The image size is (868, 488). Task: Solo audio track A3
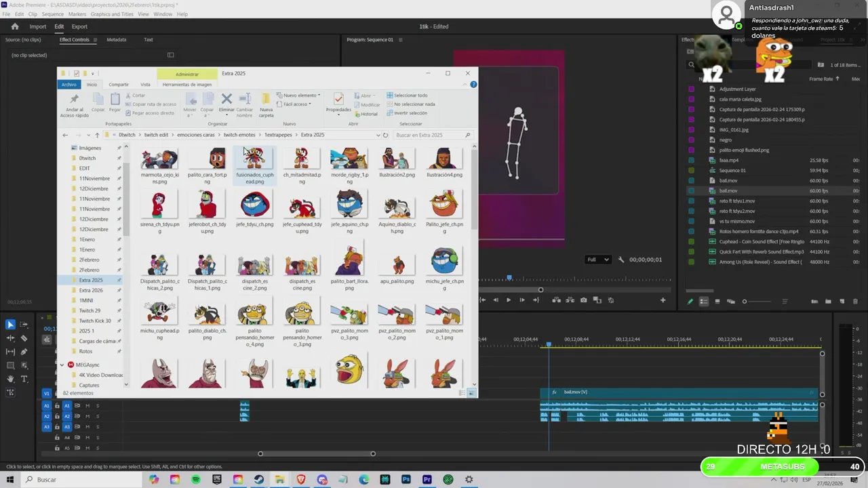[98, 426]
